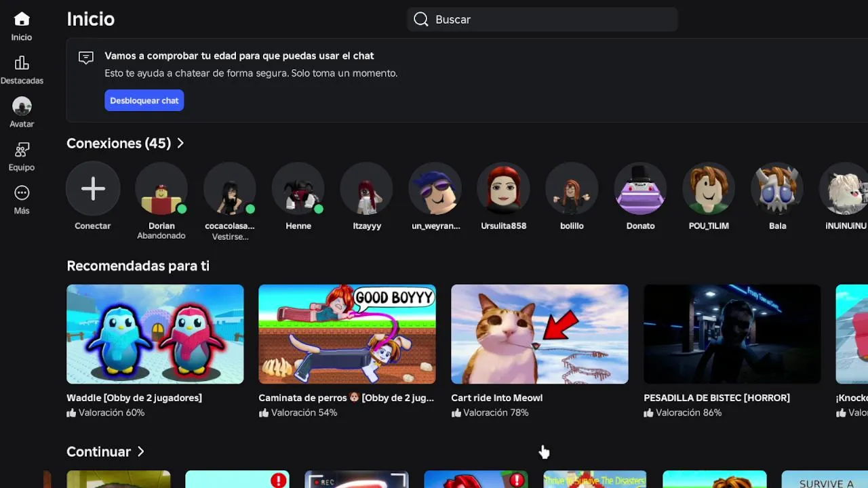Open POU_TILIM's avatar

click(709, 188)
